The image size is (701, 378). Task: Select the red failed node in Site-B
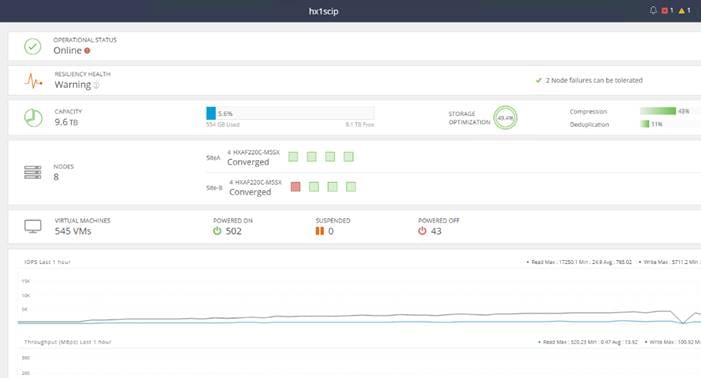(296, 187)
